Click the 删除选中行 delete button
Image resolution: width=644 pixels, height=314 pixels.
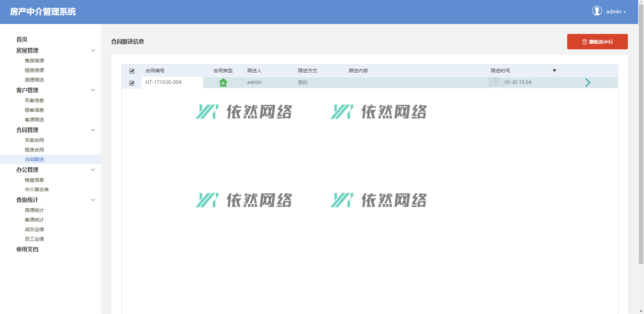(597, 41)
